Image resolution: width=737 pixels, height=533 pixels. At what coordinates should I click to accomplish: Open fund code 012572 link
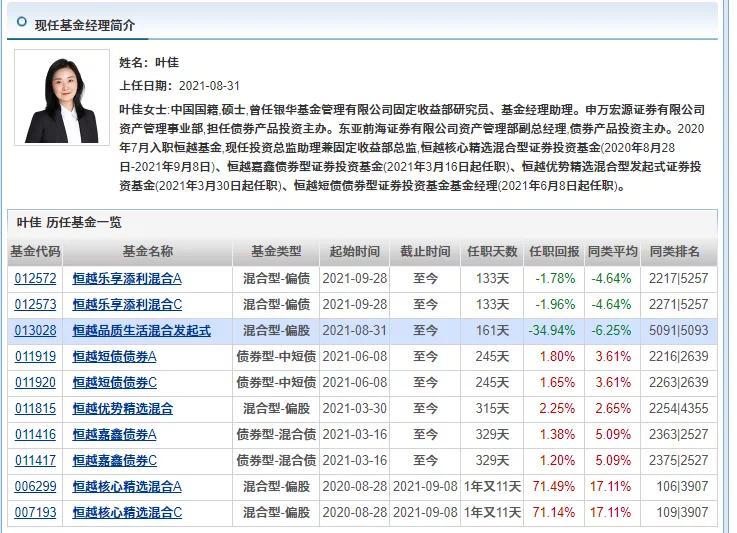(x=35, y=279)
